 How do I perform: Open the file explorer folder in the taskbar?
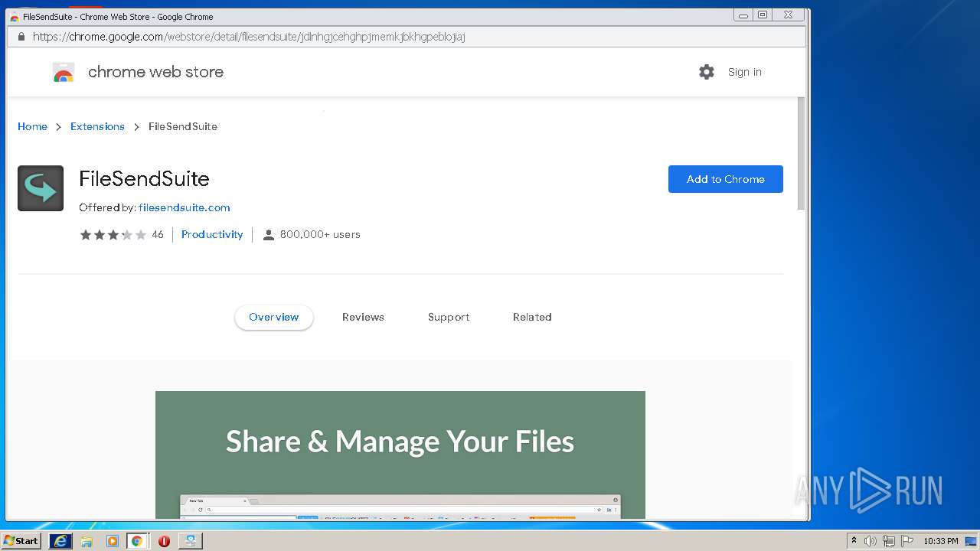(87, 541)
